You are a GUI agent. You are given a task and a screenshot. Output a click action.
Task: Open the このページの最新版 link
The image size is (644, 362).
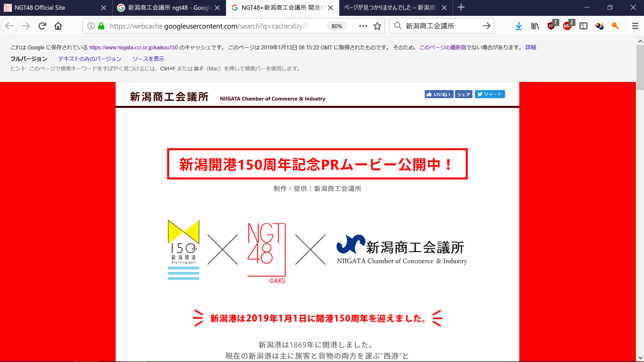click(x=443, y=47)
